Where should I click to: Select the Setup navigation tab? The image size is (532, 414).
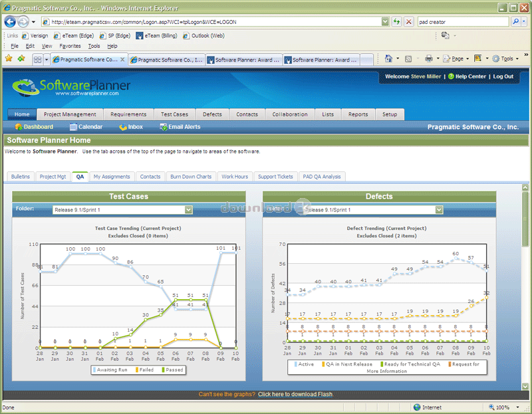[x=390, y=114]
